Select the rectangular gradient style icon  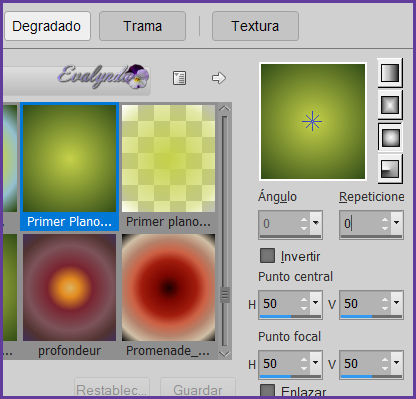point(390,105)
